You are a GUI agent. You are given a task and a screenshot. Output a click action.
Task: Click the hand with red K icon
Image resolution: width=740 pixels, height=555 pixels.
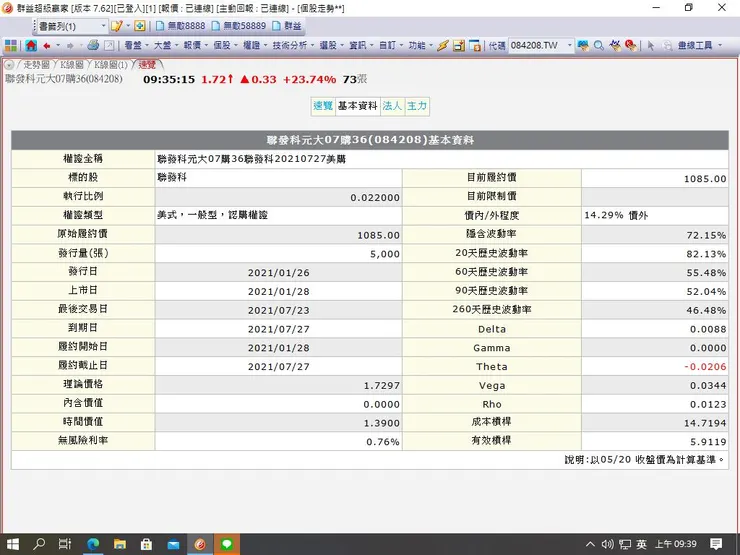631,45
